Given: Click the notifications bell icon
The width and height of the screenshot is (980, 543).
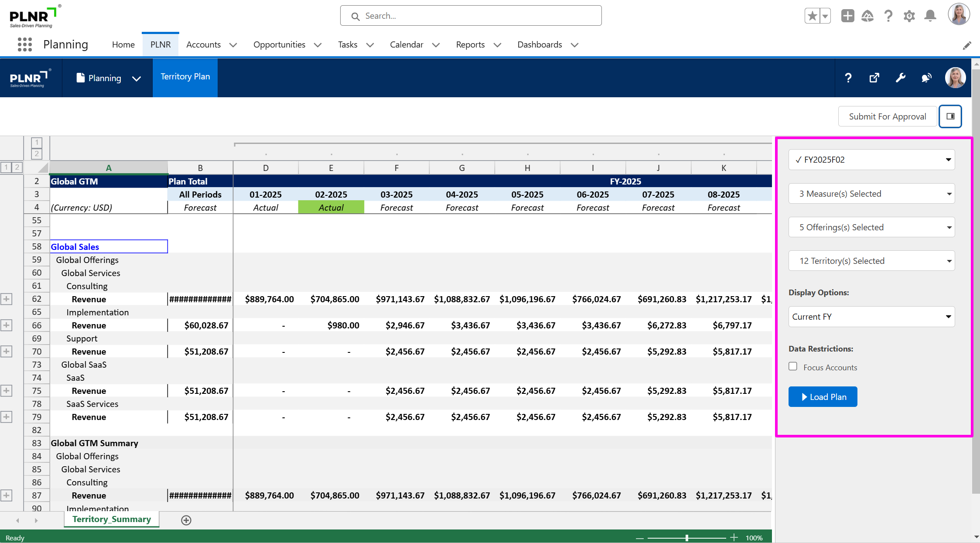Looking at the screenshot, I should pyautogui.click(x=930, y=16).
